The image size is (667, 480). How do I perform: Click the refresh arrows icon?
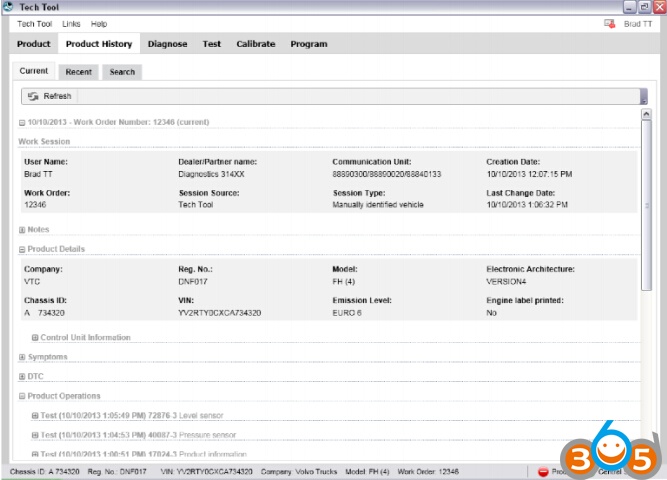[x=33, y=96]
